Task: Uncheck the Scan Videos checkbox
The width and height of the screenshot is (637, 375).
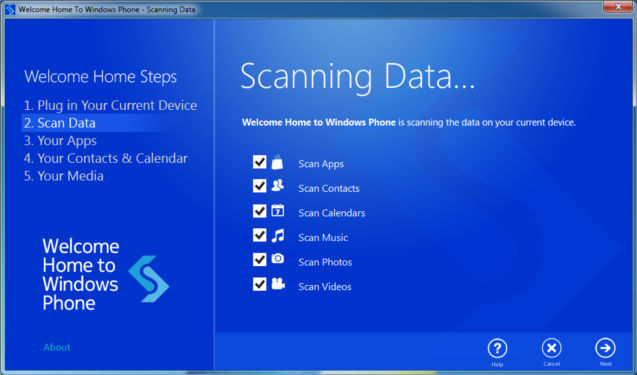Action: tap(259, 284)
